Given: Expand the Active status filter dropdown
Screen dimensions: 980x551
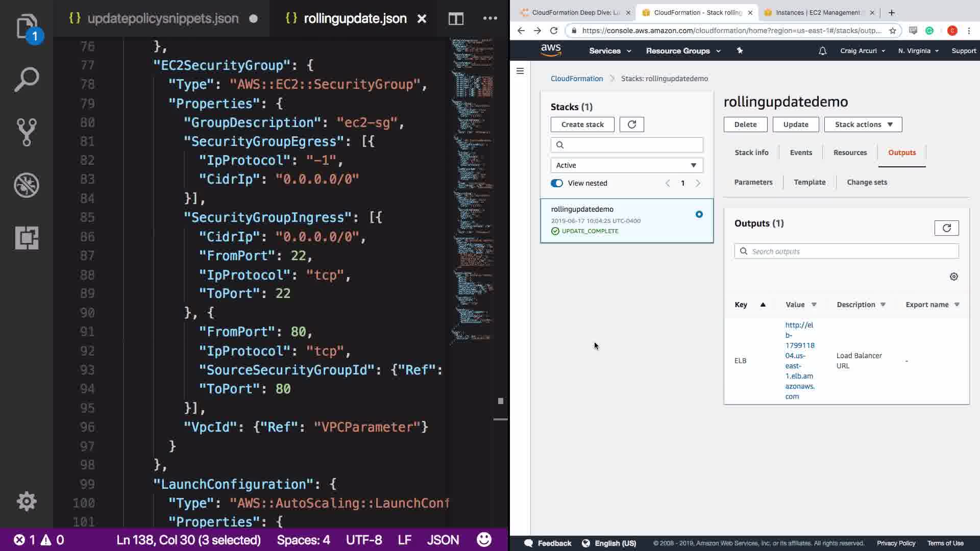Looking at the screenshot, I should [626, 165].
